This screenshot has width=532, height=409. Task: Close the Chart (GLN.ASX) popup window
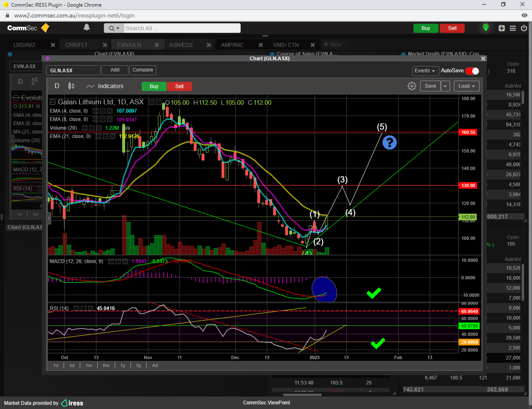click(x=483, y=59)
